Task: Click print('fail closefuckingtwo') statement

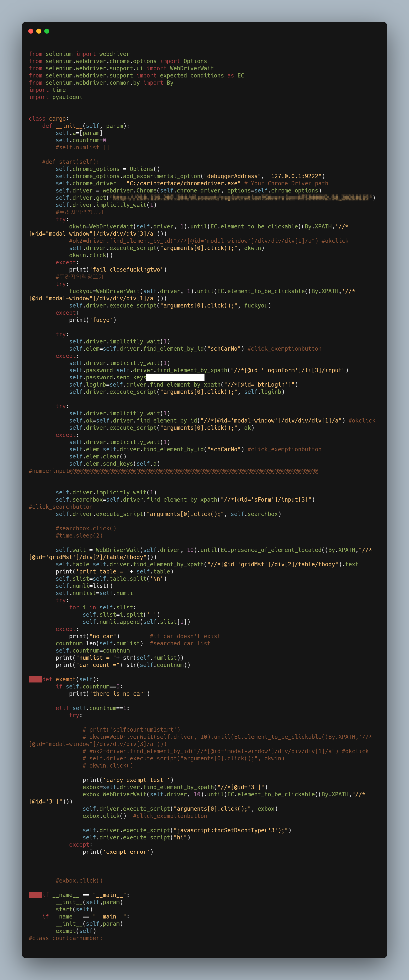Action: click(118, 270)
